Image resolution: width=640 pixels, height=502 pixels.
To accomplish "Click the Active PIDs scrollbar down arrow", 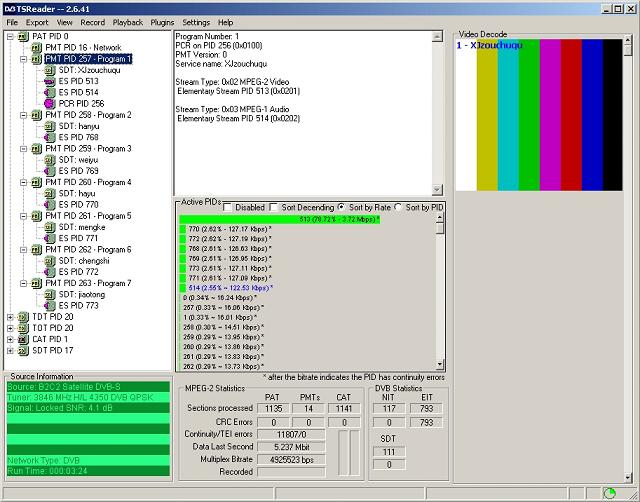I will (x=439, y=364).
